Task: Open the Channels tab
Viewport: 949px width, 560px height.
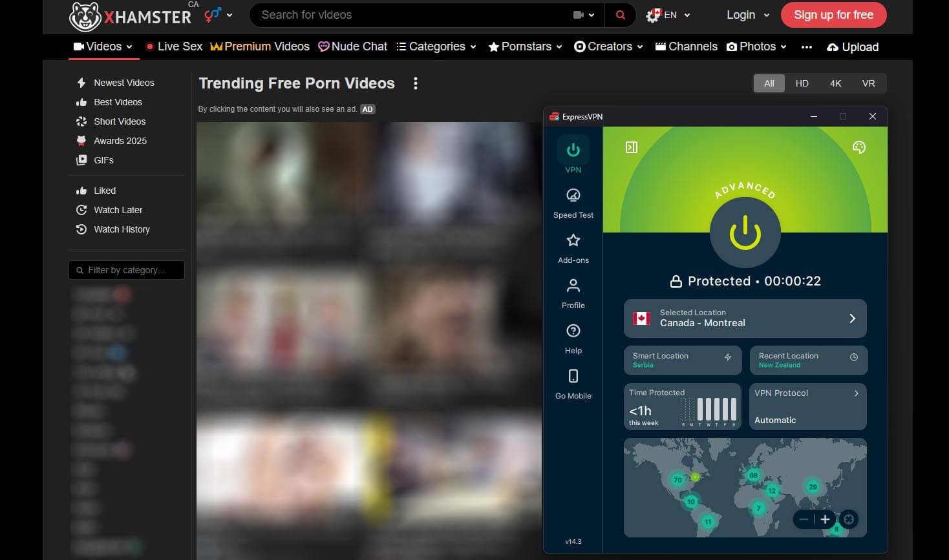Action: pyautogui.click(x=686, y=47)
